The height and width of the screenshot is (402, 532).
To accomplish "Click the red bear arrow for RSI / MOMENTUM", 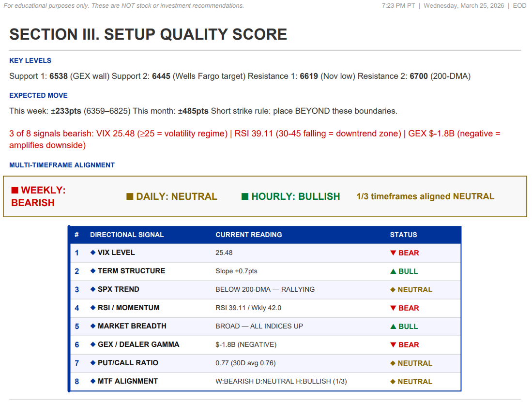I will 394,308.
